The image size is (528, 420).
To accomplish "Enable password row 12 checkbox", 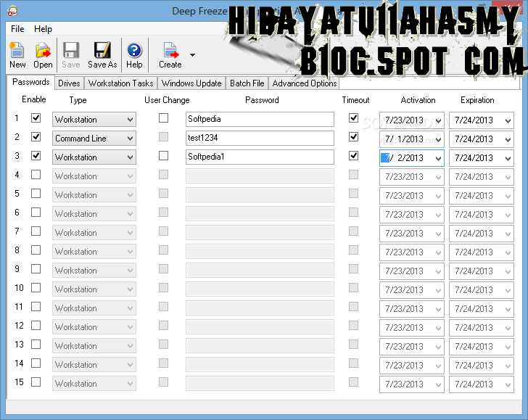I will tap(36, 326).
